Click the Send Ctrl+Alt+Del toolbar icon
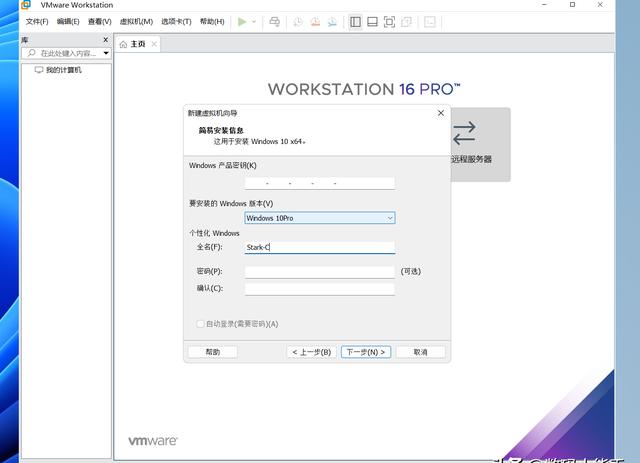 point(275,22)
